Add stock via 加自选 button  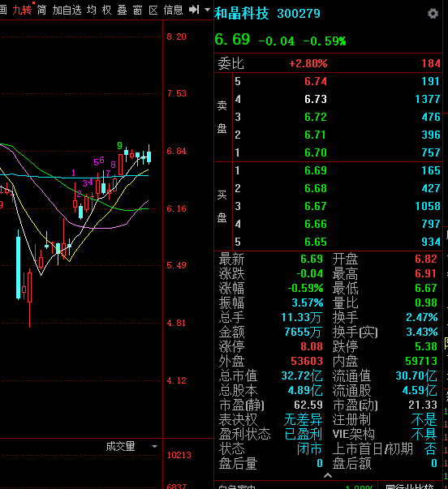(x=67, y=10)
